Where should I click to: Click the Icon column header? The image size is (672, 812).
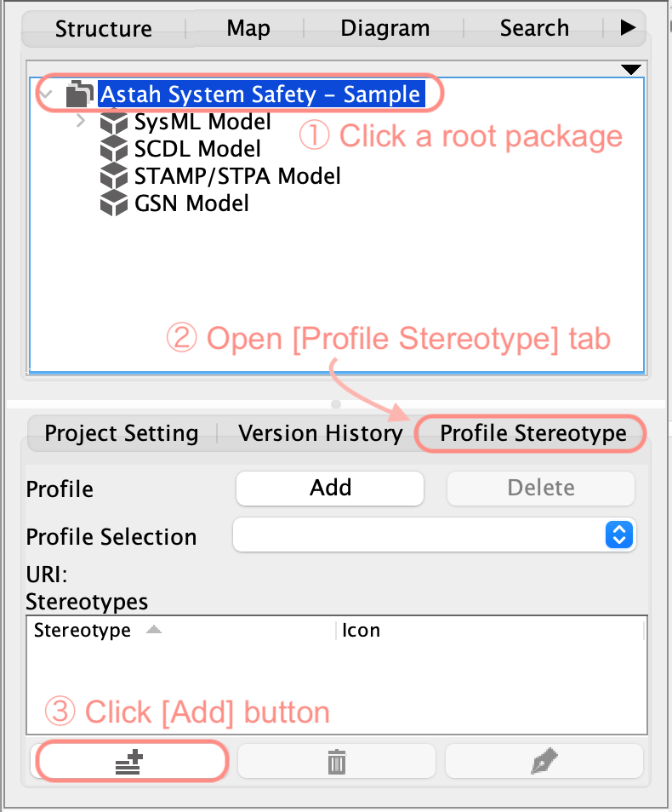pyautogui.click(x=490, y=630)
